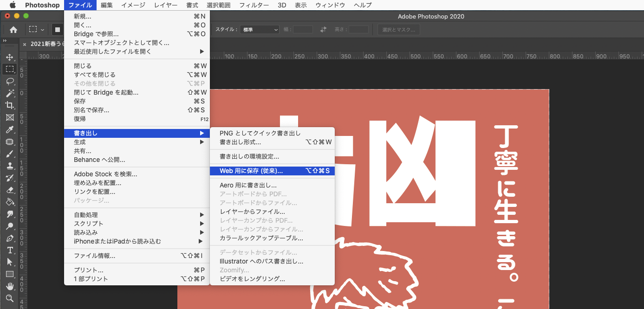Select the Dodge tool

(10, 226)
